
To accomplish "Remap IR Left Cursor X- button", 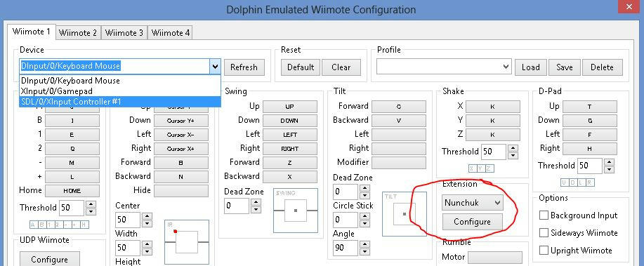I will (x=181, y=135).
